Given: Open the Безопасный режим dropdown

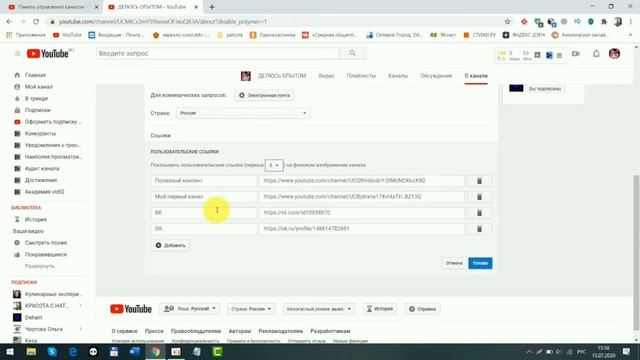Looking at the screenshot, I should click(x=318, y=309).
